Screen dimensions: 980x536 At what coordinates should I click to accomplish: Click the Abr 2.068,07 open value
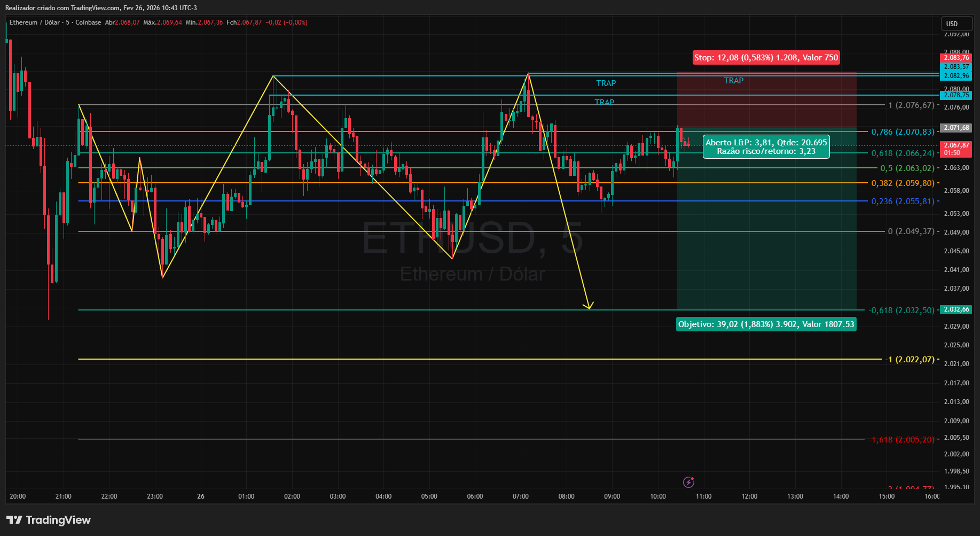pyautogui.click(x=122, y=22)
